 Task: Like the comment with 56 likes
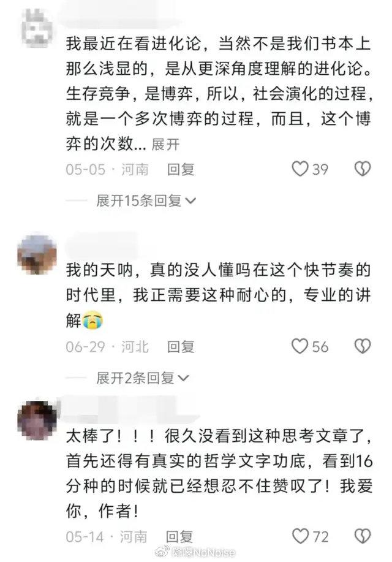(300, 346)
